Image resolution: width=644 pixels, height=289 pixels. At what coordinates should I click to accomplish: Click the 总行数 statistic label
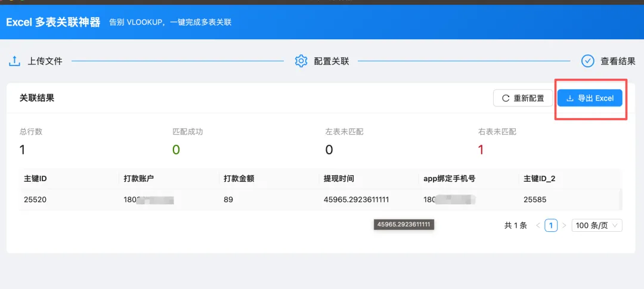pyautogui.click(x=31, y=132)
